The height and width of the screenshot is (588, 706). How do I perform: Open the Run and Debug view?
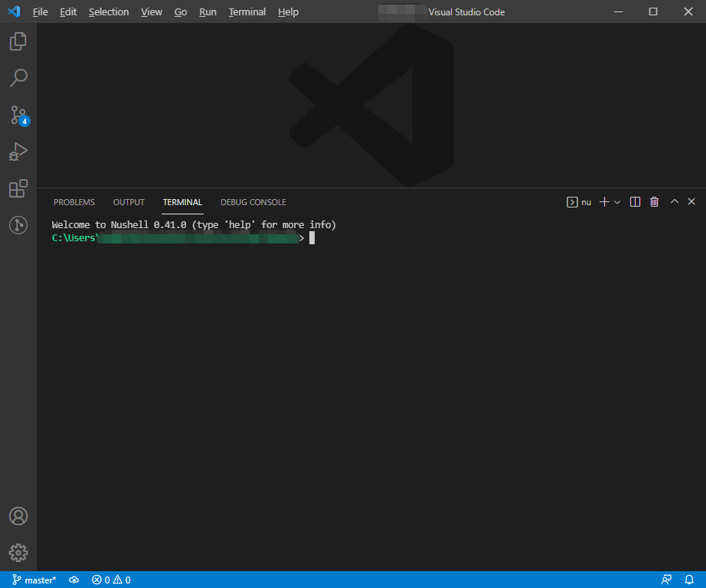(18, 151)
